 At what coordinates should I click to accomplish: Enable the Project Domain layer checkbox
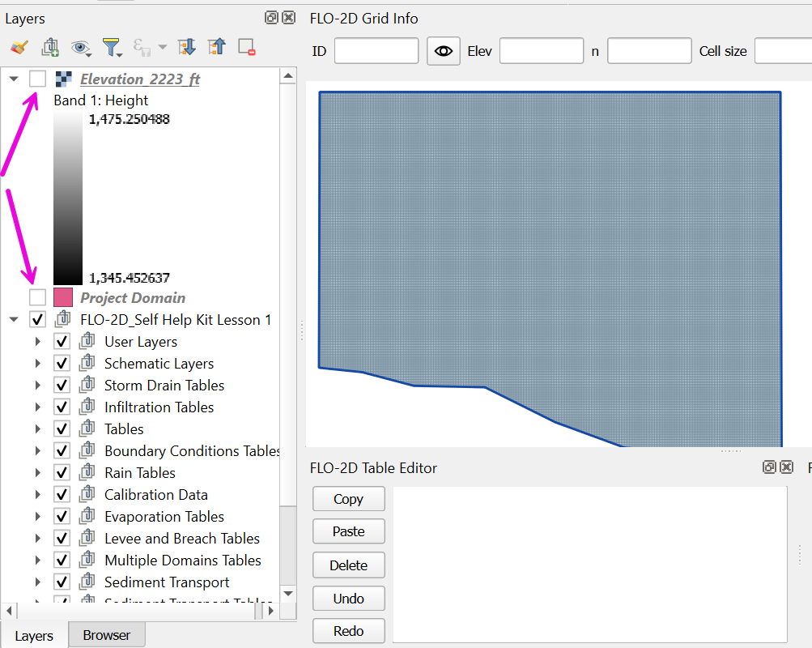tap(37, 297)
